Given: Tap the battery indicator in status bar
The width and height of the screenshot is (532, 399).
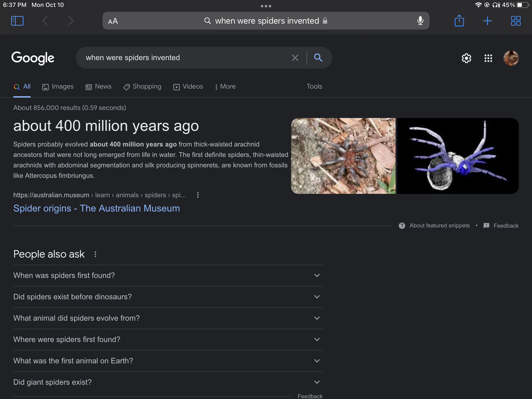Looking at the screenshot, I should (523, 5).
